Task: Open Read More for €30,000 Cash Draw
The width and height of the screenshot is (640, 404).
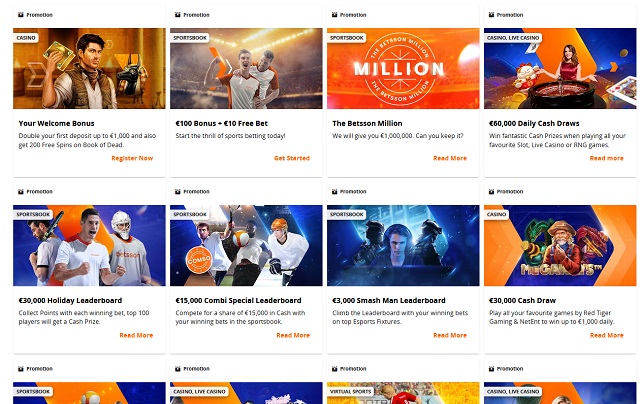Action: 607,335
